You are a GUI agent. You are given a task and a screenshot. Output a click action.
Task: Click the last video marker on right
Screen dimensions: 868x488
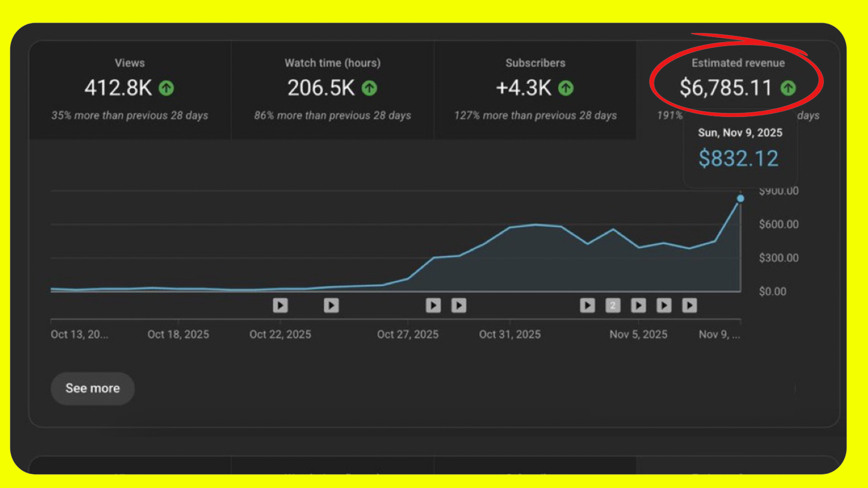(689, 305)
